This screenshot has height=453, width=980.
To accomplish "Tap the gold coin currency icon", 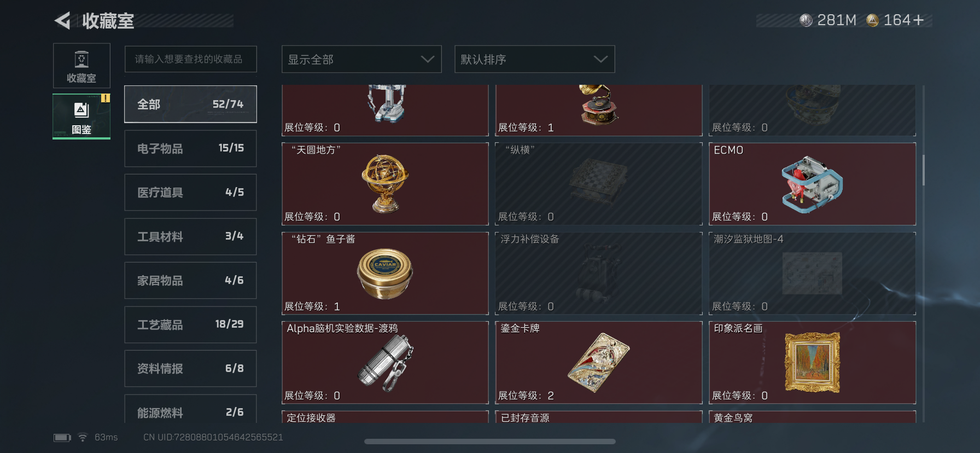I will coord(873,20).
